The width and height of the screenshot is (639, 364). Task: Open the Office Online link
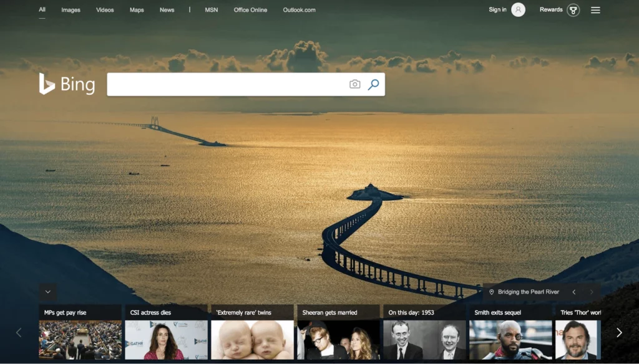pos(250,10)
